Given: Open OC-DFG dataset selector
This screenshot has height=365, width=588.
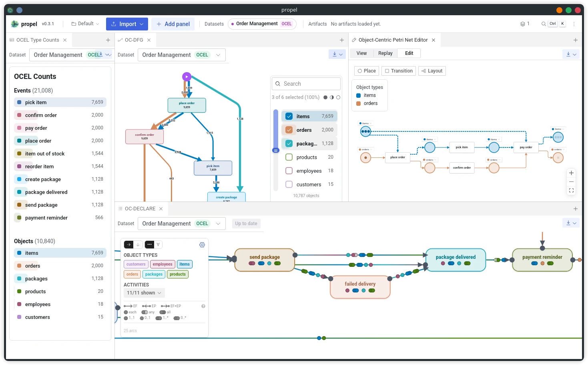Looking at the screenshot, I should 182,55.
